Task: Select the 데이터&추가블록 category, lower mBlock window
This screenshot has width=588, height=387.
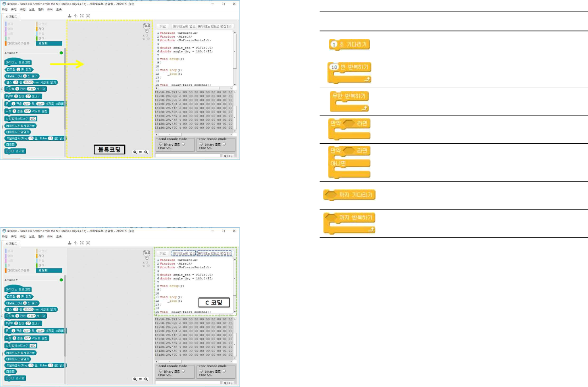Action: [18, 270]
